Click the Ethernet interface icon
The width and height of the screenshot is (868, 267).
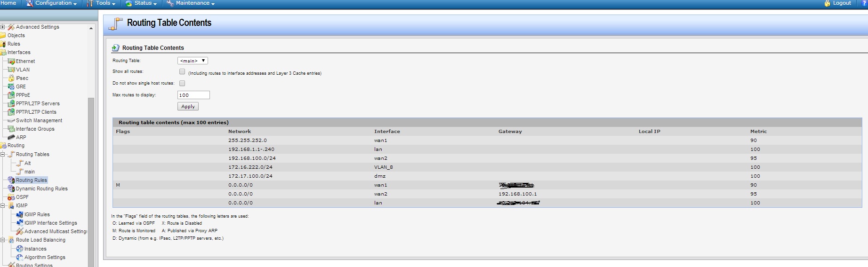point(11,61)
